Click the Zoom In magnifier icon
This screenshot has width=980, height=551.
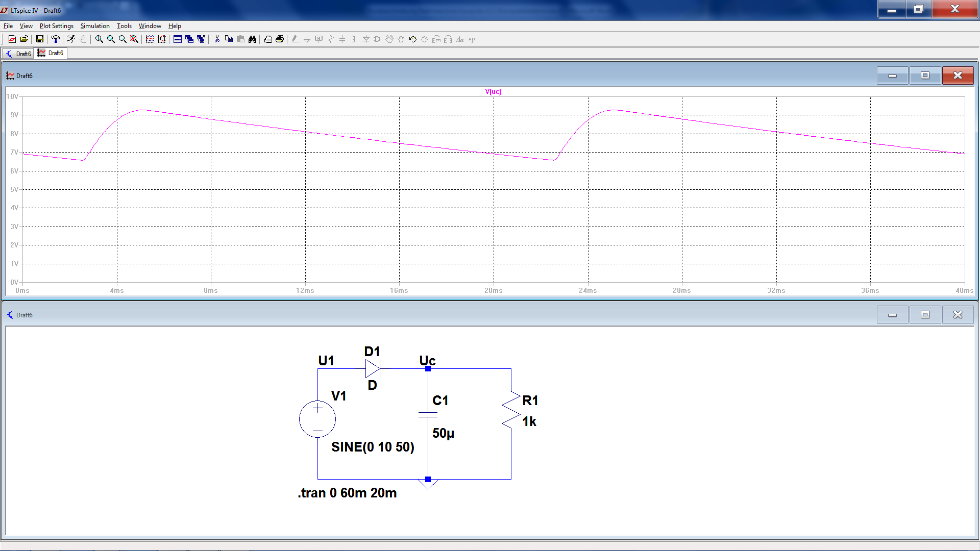pos(99,39)
